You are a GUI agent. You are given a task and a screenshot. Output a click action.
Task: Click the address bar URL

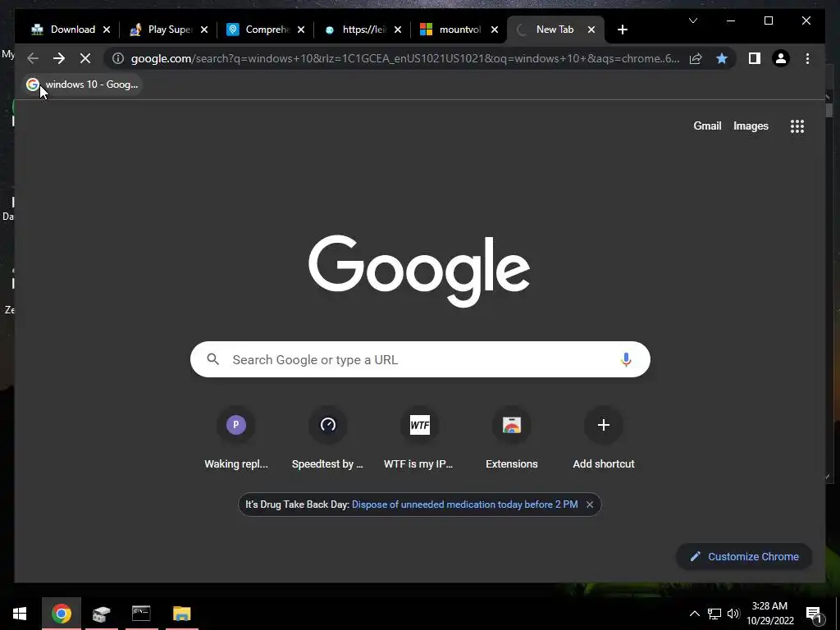click(405, 58)
